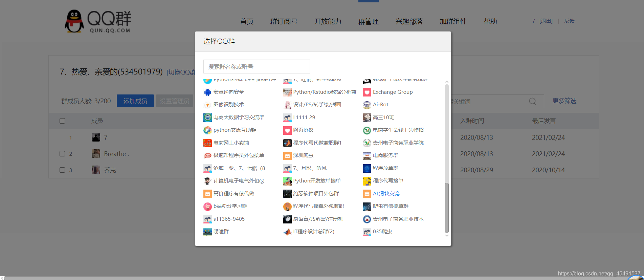Click the python交流互助群 group avatar
This screenshot has width=644, height=280.
tap(207, 130)
